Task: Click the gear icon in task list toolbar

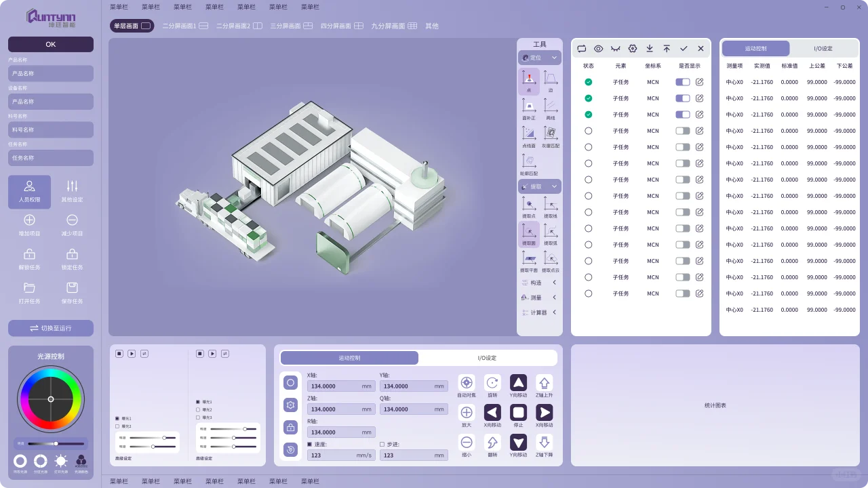Action: [633, 49]
